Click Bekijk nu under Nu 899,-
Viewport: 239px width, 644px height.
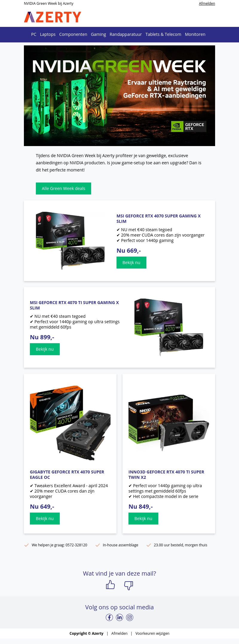click(45, 349)
